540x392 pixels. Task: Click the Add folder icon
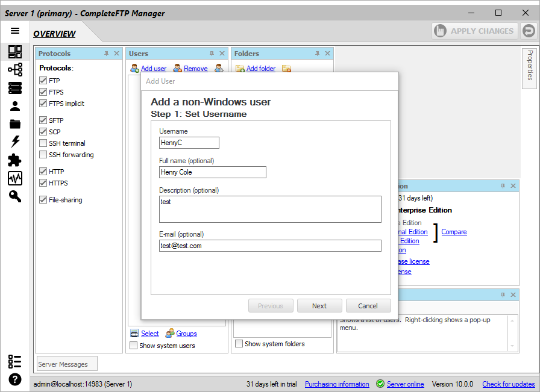click(x=240, y=69)
